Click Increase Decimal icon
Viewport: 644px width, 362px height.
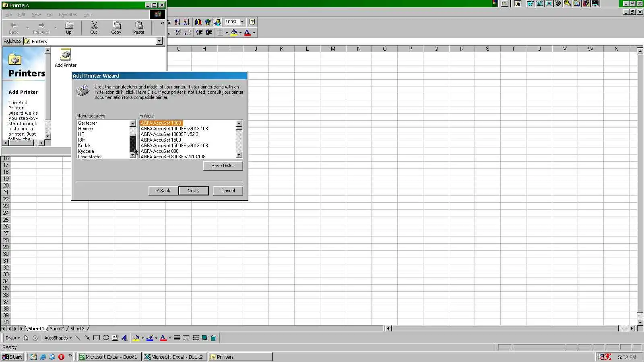tap(178, 33)
